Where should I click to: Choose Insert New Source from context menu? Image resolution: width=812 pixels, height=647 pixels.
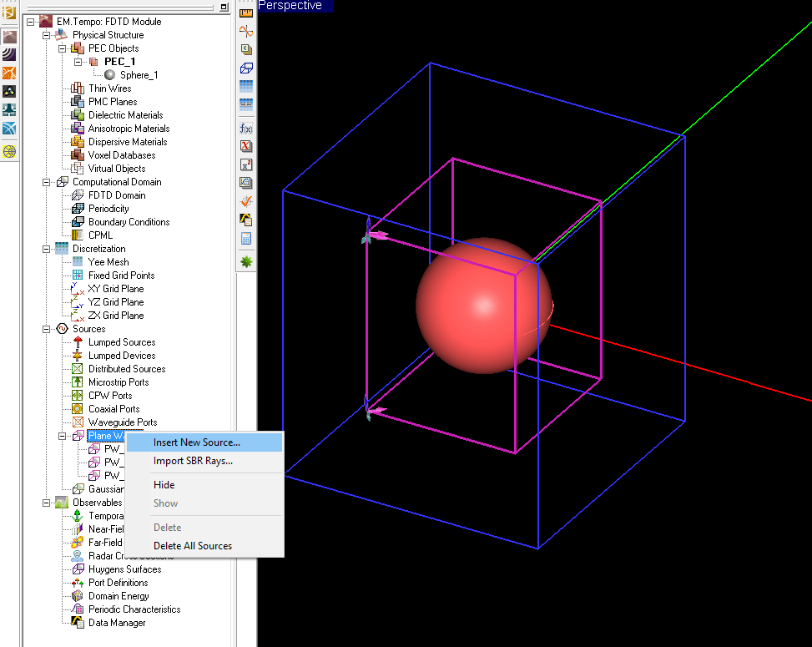point(197,442)
